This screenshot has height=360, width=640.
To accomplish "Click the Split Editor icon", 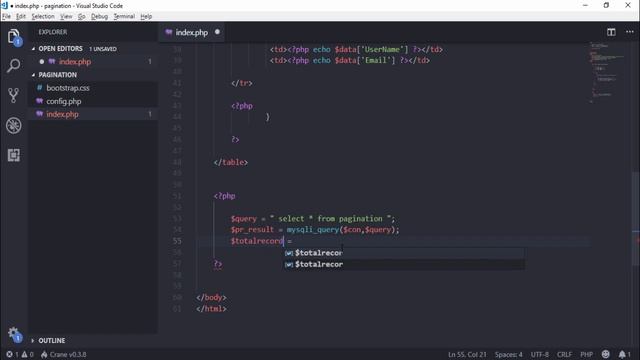I will coord(611,32).
